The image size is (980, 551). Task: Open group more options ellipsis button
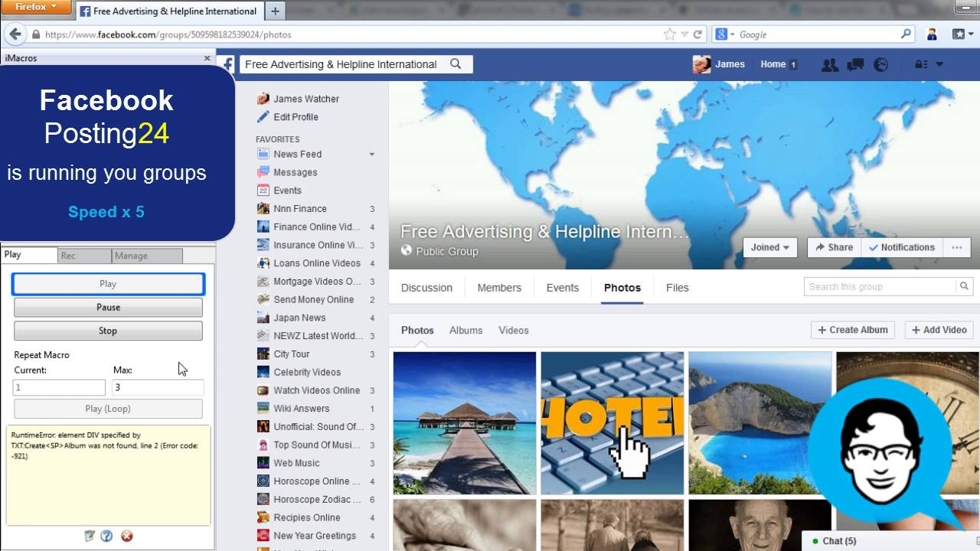pos(957,247)
